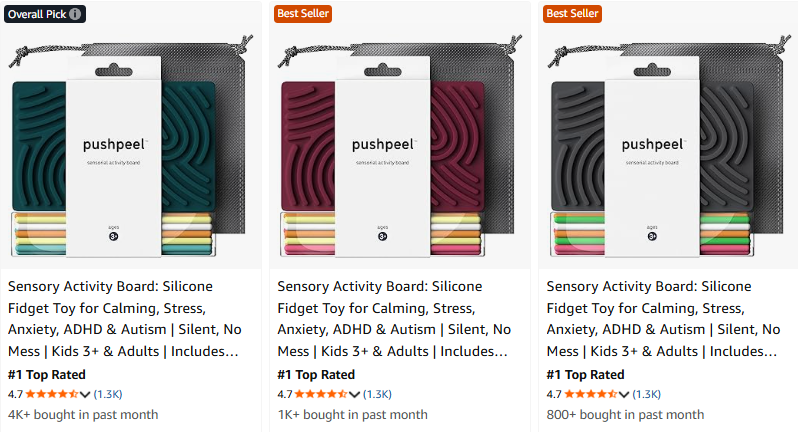Click the Best Seller badge above the black board

pos(571,13)
